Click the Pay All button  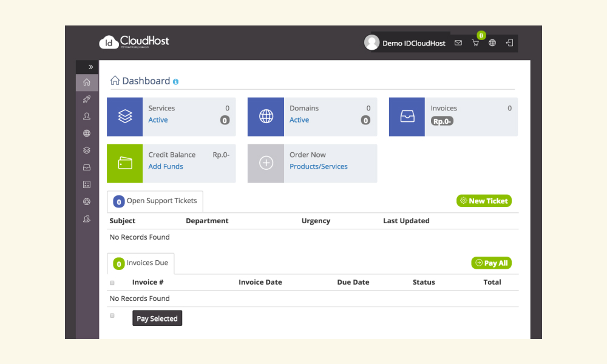491,263
